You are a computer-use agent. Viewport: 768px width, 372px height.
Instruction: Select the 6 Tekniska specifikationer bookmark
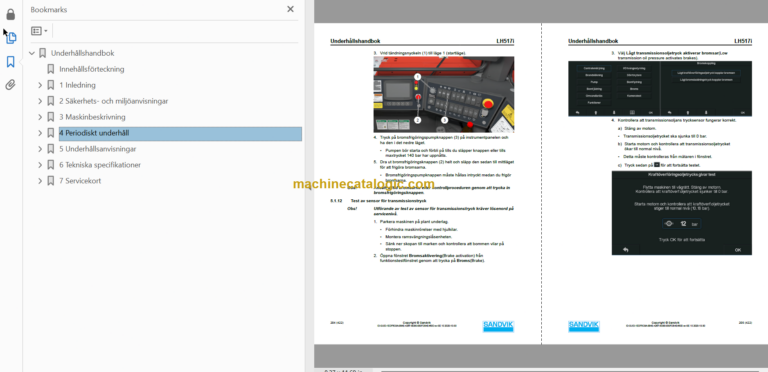pos(100,165)
